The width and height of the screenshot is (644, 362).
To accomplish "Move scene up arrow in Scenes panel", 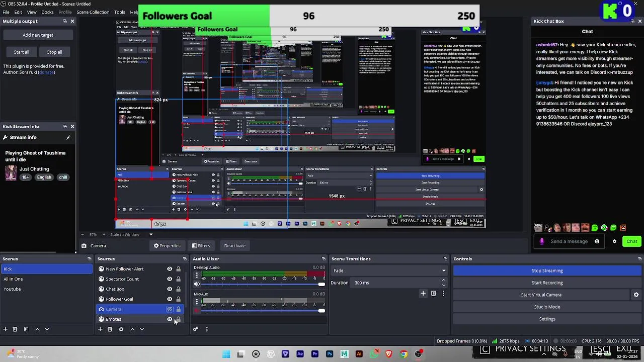I will point(37,329).
